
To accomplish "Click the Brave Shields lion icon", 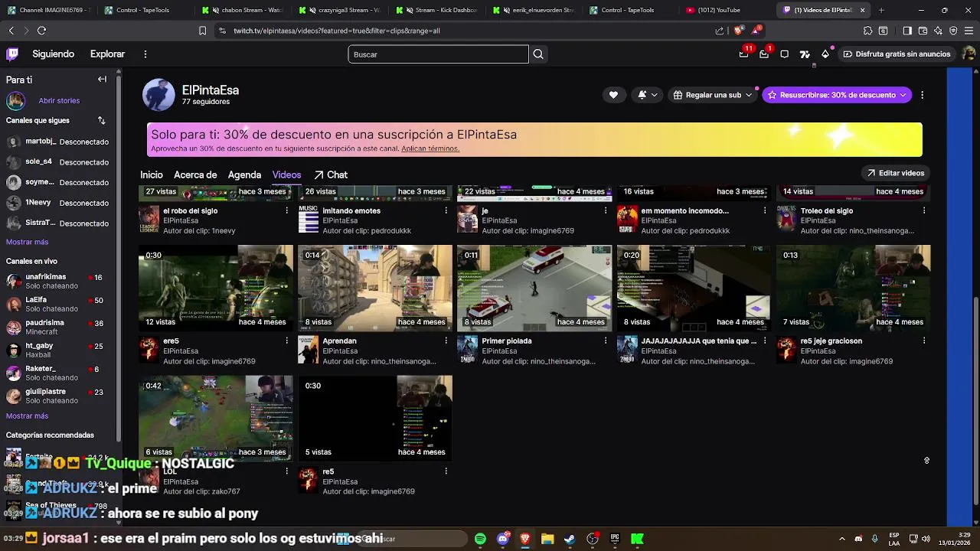I will pyautogui.click(x=737, y=31).
